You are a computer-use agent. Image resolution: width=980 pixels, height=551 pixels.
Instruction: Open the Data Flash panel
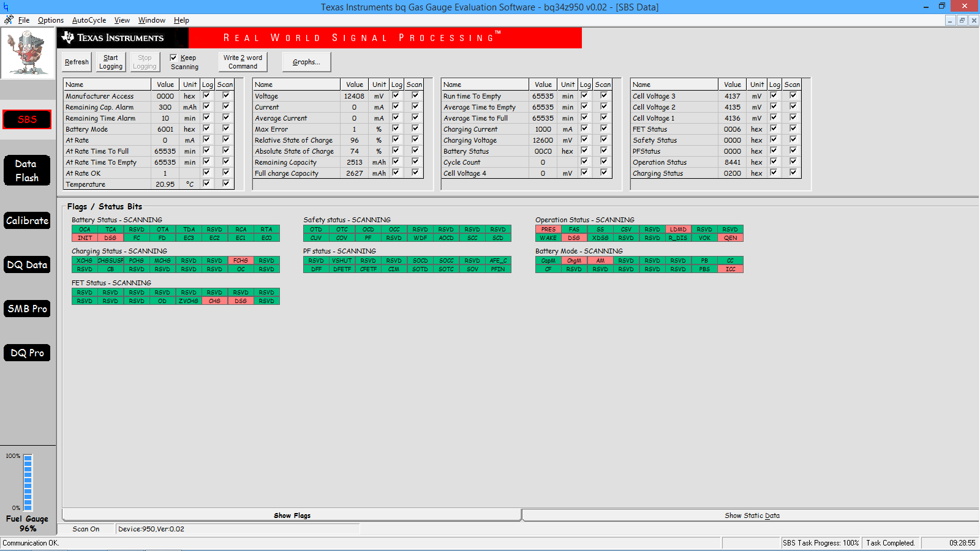pos(27,170)
